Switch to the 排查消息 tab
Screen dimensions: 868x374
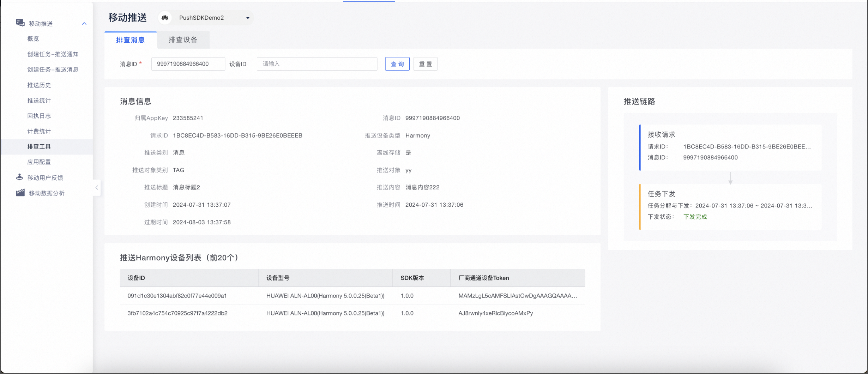(131, 40)
